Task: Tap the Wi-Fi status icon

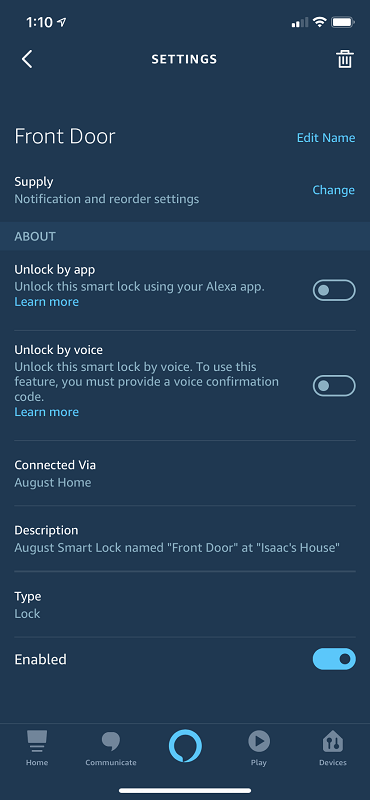Action: point(319,22)
